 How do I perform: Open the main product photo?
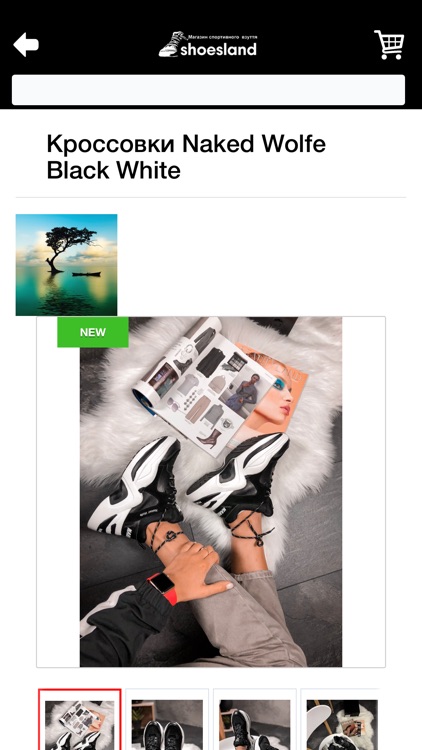point(211,492)
